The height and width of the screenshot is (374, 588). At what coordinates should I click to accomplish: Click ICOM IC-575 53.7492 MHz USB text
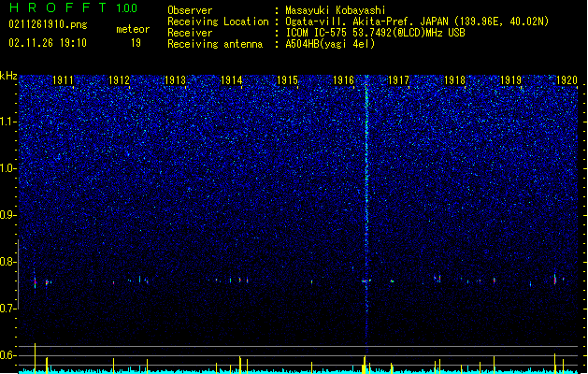point(375,33)
